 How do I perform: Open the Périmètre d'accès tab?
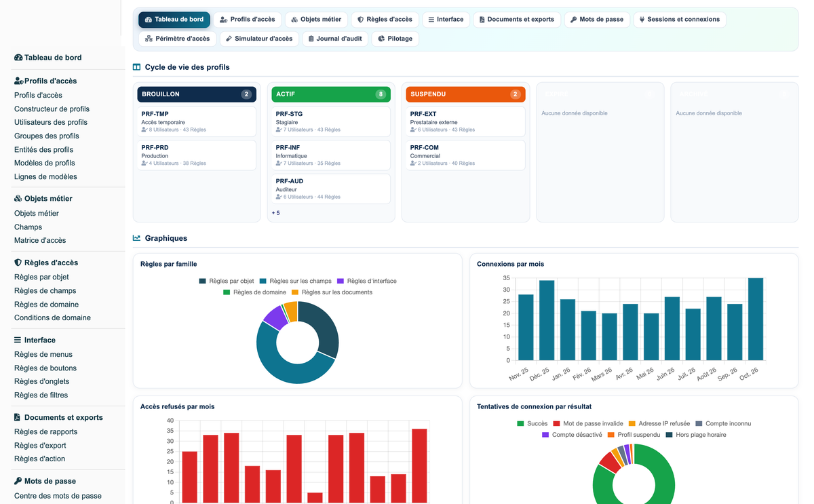click(x=178, y=39)
